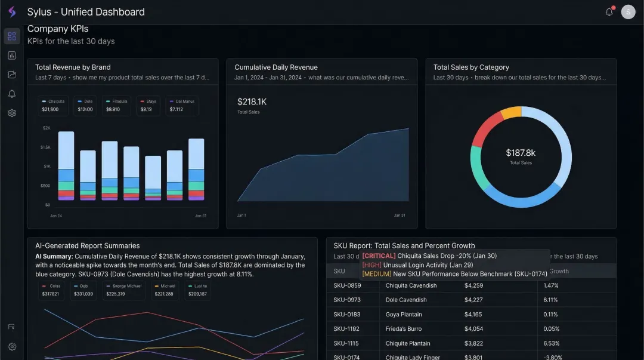Image resolution: width=644 pixels, height=360 pixels.
Task: Click the notification bell in the top bar
Action: (609, 11)
